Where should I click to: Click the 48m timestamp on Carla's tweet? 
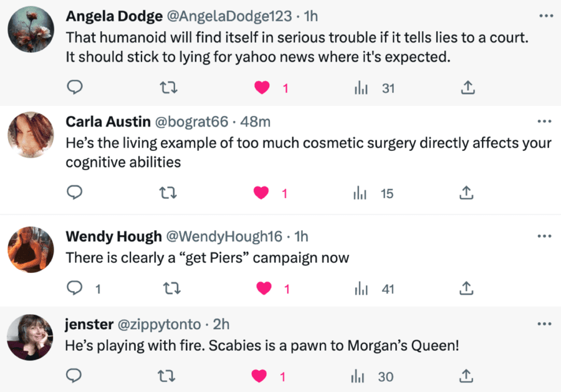[x=256, y=121]
